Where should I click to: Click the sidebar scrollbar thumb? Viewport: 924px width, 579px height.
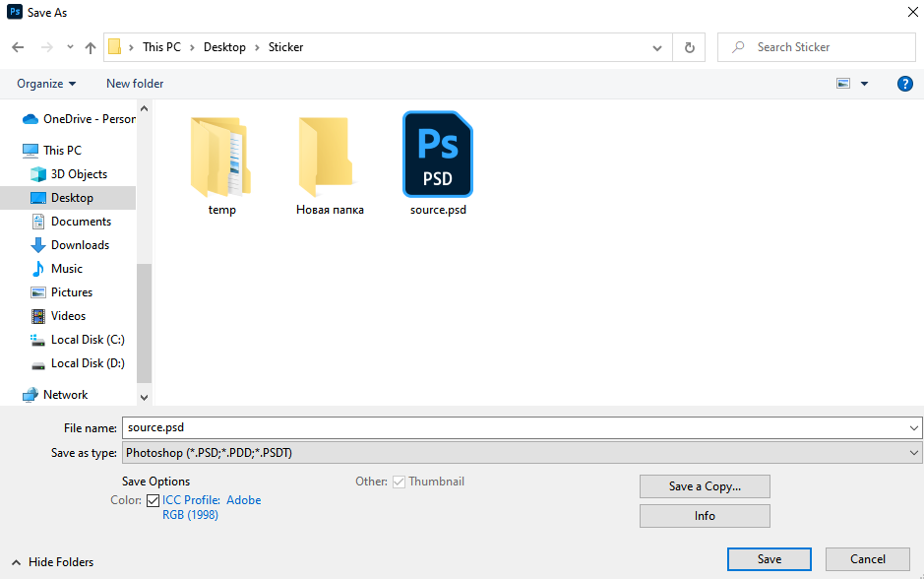click(x=145, y=323)
